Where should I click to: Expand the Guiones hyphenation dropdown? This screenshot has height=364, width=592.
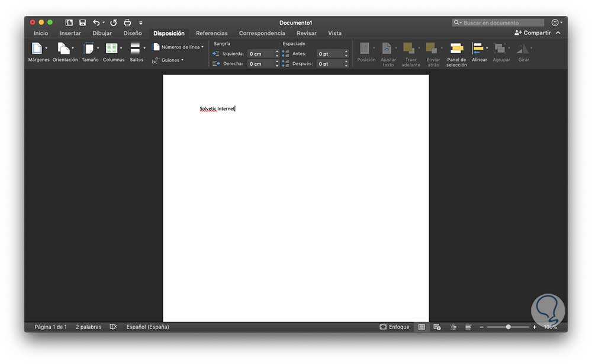[x=168, y=60]
